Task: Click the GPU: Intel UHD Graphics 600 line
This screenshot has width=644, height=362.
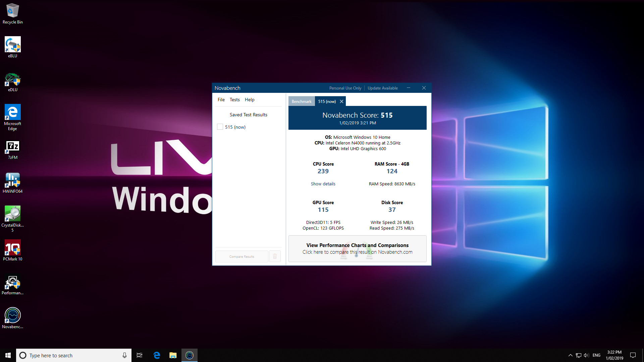Action: point(358,149)
